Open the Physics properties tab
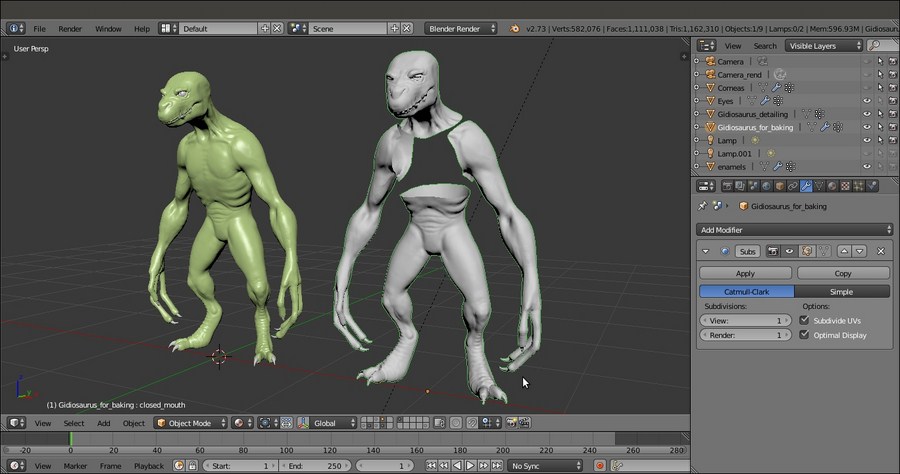The image size is (900, 474). [x=872, y=186]
